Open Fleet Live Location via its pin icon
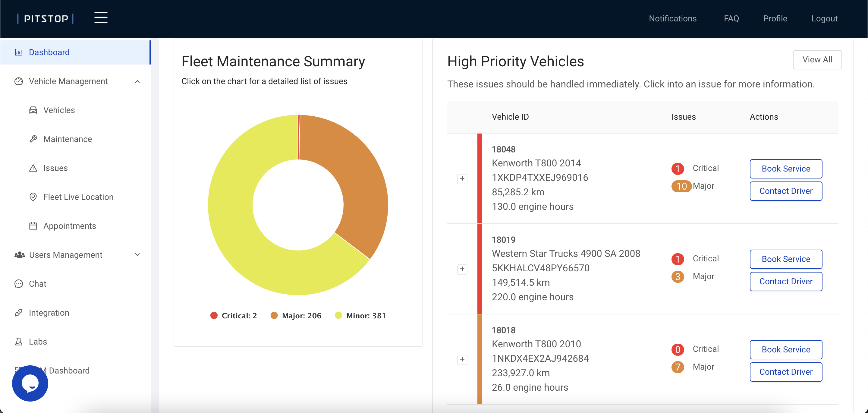This screenshot has width=868, height=413. [33, 197]
